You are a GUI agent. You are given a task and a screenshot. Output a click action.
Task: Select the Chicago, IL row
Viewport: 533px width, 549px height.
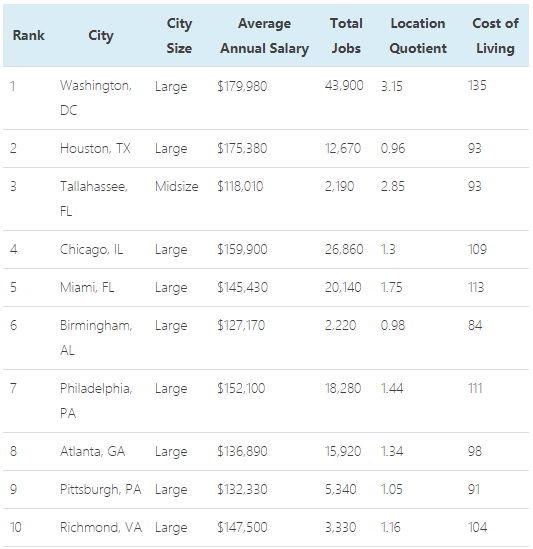266,249
